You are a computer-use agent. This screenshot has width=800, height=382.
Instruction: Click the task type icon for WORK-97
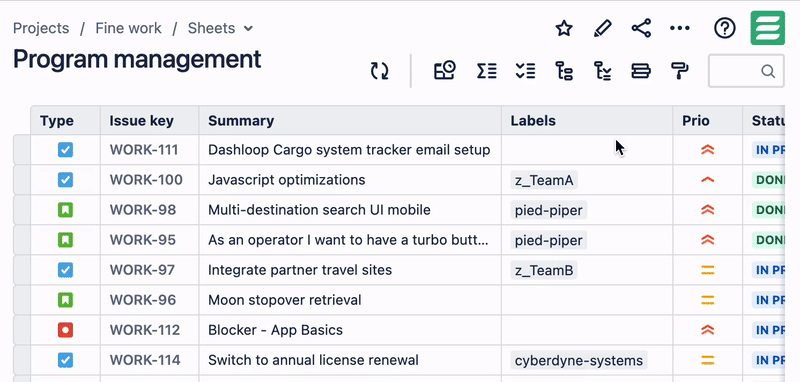click(65, 270)
